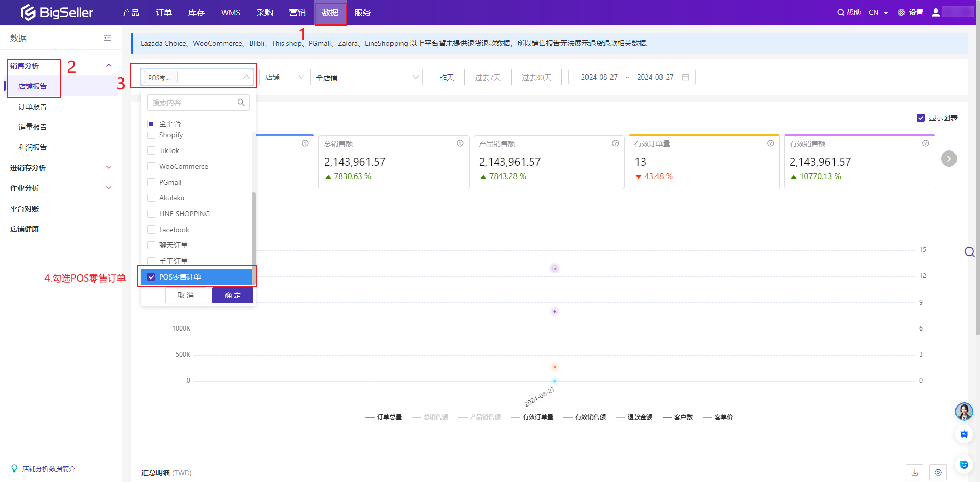This screenshot has height=482, width=980.
Task: Uncheck the POS零售订单 checkbox
Action: tap(151, 277)
